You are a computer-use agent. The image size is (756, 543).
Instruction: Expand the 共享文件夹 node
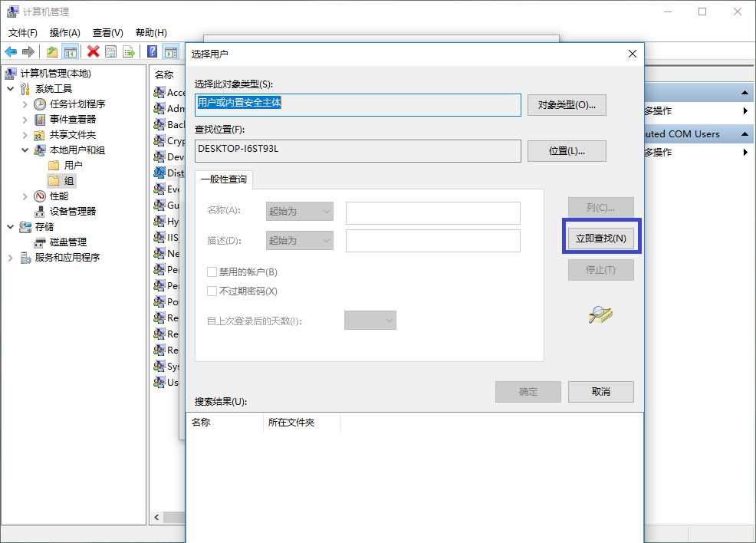click(x=25, y=135)
